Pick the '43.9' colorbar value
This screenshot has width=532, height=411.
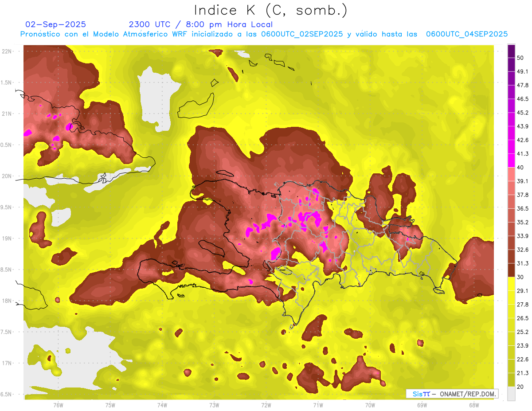tap(523, 126)
